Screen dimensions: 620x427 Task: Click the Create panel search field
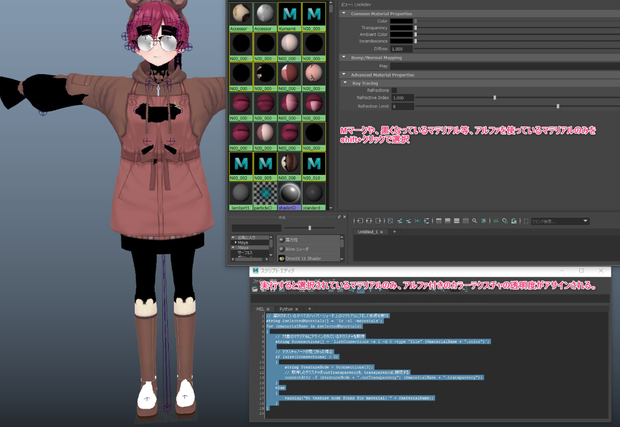coord(257,228)
